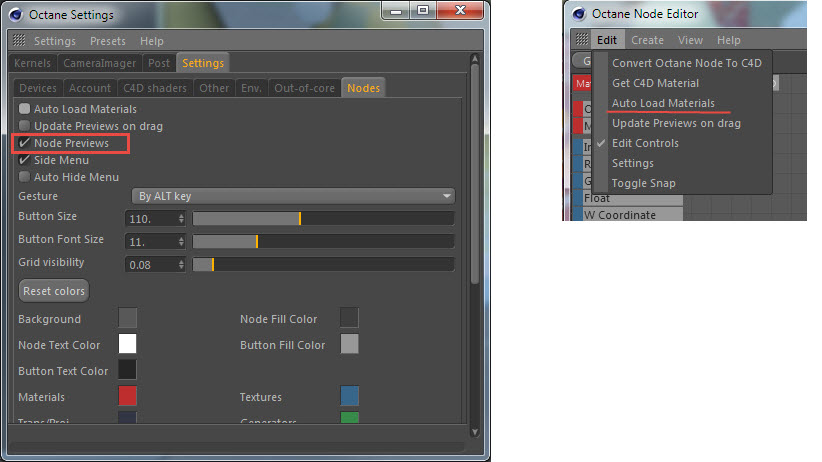Open the Help menu in Octane Settings
Screen dimensions: 822x462
coord(152,41)
